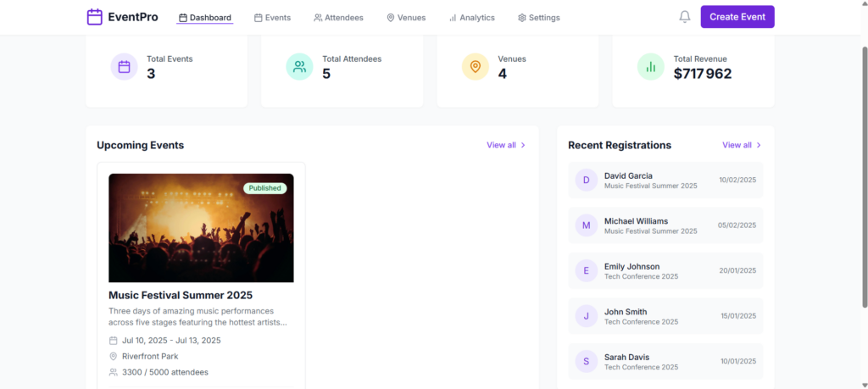Click the Riverfront Park venue text
This screenshot has width=868, height=389.
[x=150, y=356]
